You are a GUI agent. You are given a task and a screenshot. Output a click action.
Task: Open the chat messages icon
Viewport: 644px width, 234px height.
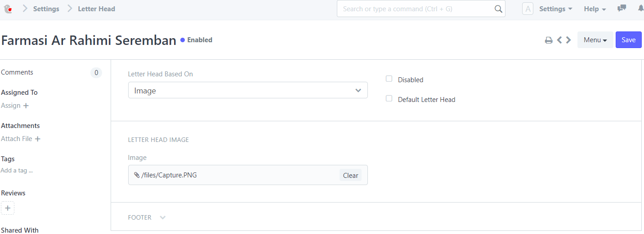tap(622, 9)
